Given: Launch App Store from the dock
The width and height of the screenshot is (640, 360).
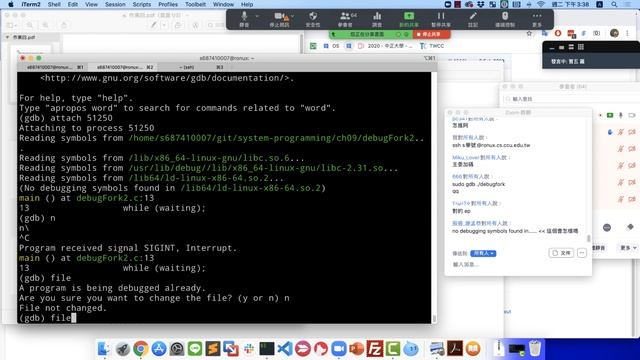Looking at the screenshot, I should coord(158,349).
